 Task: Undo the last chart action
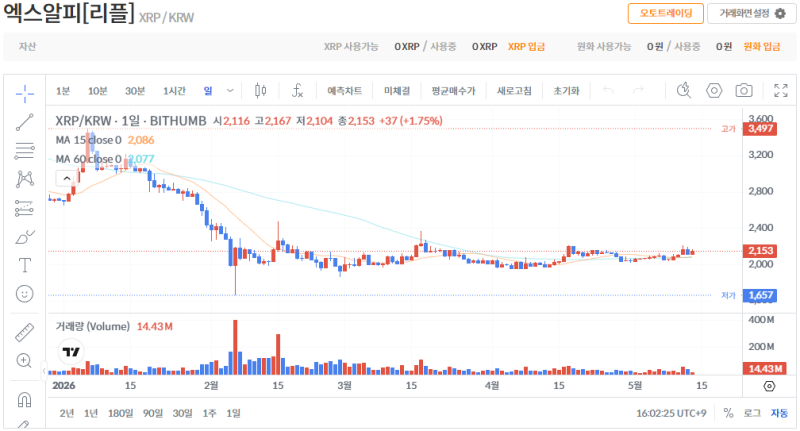608,91
